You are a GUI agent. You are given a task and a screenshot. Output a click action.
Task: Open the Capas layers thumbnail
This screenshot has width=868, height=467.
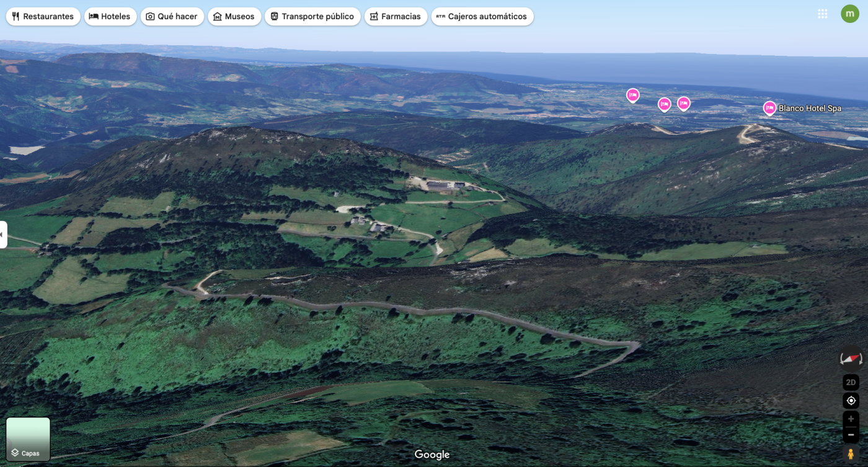(x=28, y=439)
